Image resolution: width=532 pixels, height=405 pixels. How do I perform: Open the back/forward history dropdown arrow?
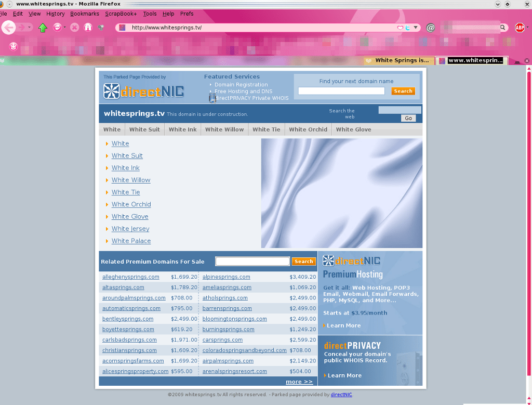(x=30, y=27)
